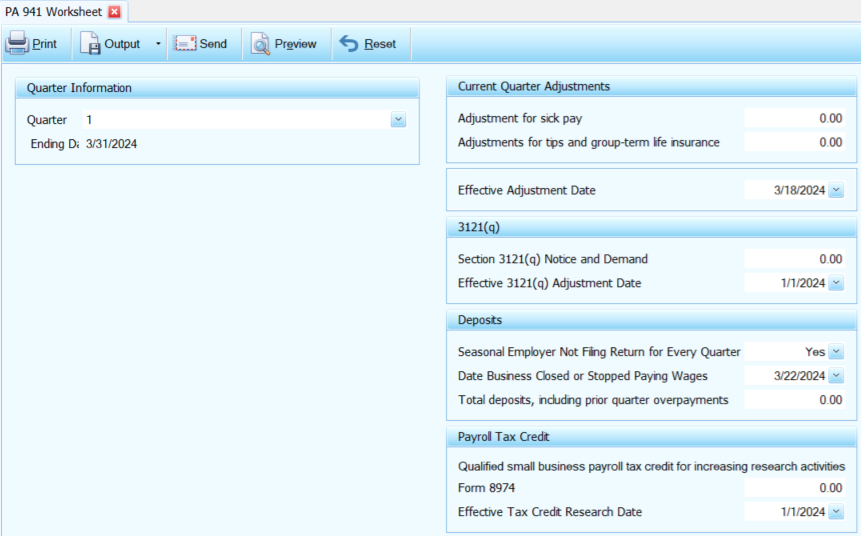
Task: Click Section 3121(q) Notice and Demand field
Action: tap(795, 259)
